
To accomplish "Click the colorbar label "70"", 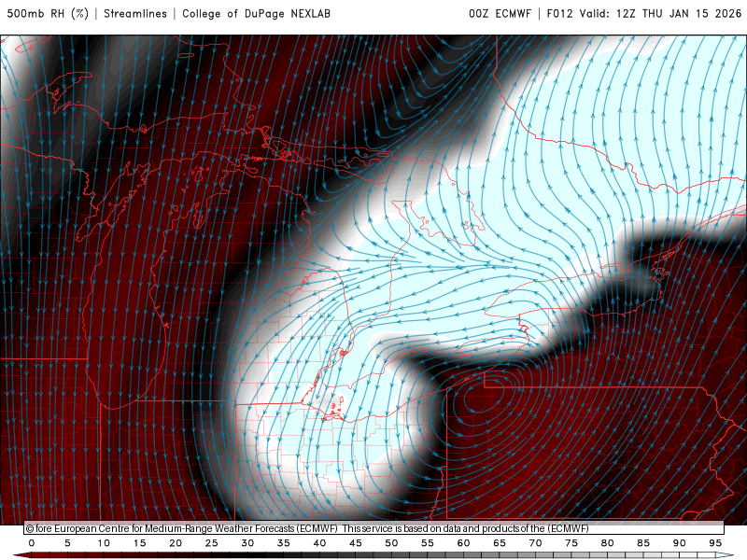I will coord(535,543).
